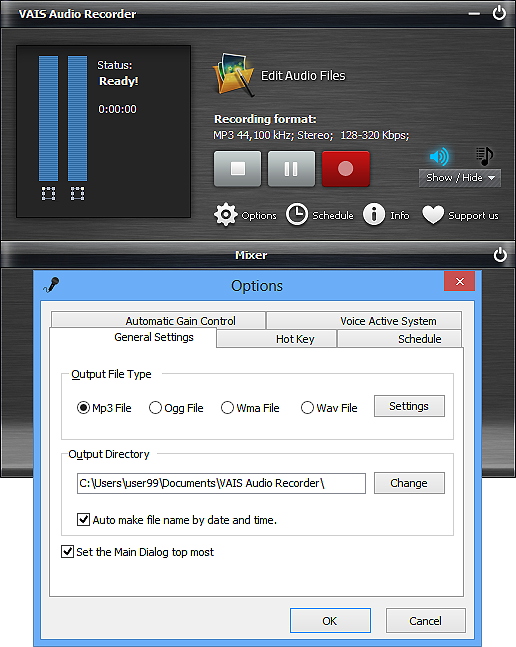The width and height of the screenshot is (516, 647).
Task: Click the Info label in main window
Action: (400, 215)
